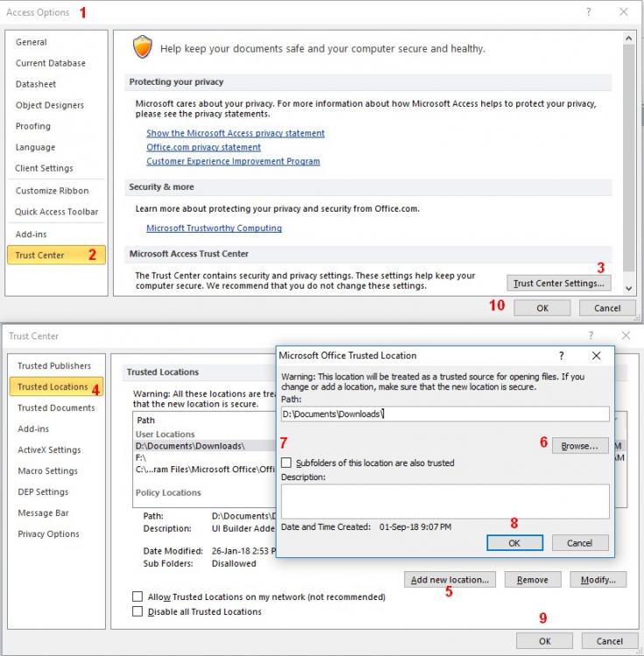The width and height of the screenshot is (644, 656).
Task: Select Add-ins in Trust Center sidebar
Action: (x=33, y=429)
